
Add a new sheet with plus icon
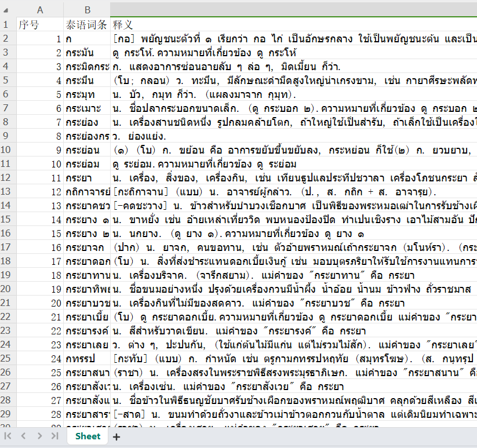[116, 437]
